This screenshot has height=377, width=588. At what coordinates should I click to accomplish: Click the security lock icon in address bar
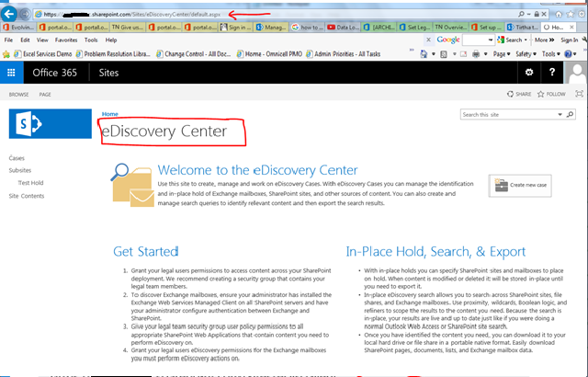click(x=537, y=14)
